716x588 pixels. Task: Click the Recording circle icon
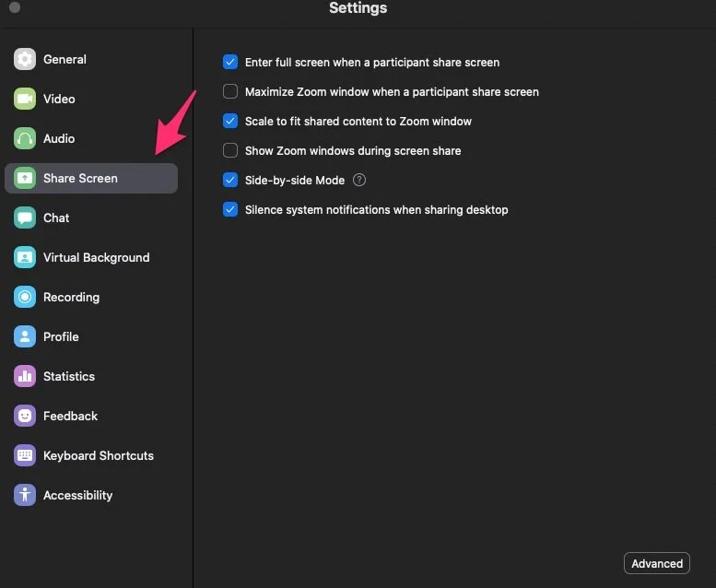point(25,297)
